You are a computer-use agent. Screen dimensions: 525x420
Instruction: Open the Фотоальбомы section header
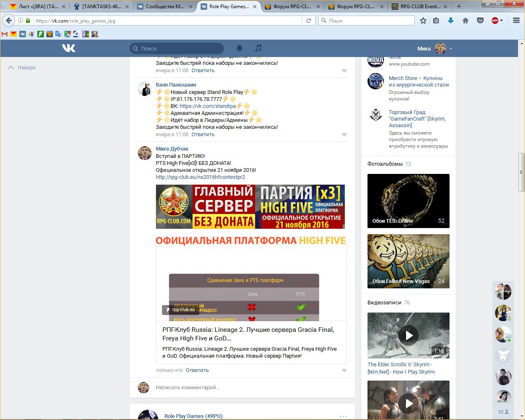385,164
